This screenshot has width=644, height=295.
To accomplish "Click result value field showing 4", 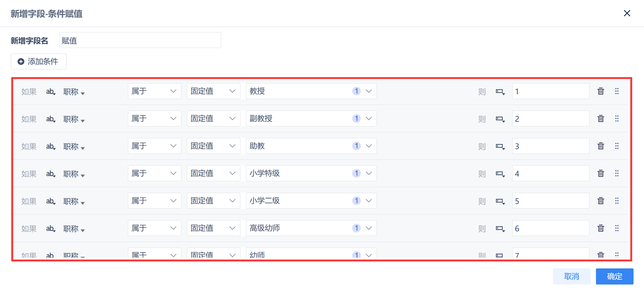I will pyautogui.click(x=550, y=174).
